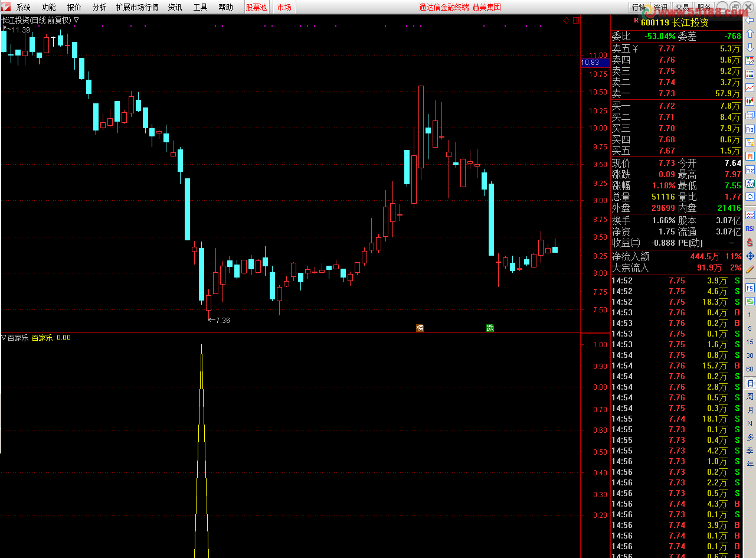Select the 60-minute period button
756x558 pixels.
coord(750,370)
